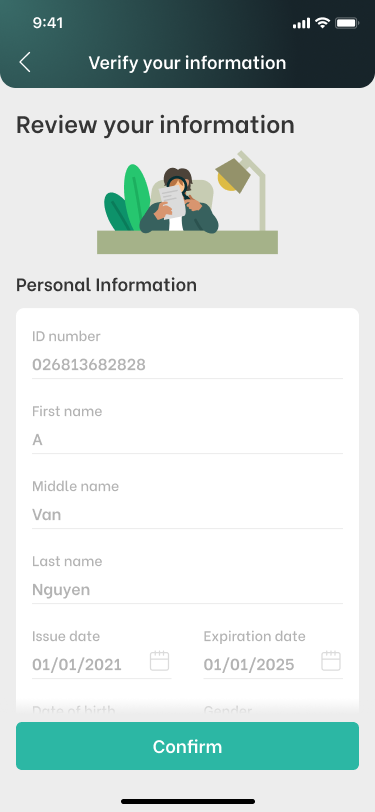Tap the home indicator bar

[x=188, y=801]
